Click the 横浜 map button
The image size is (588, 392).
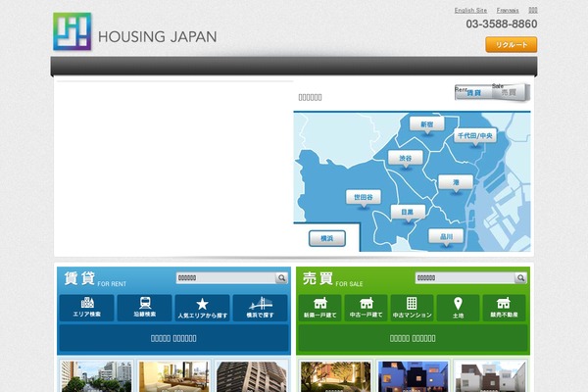[x=327, y=238]
